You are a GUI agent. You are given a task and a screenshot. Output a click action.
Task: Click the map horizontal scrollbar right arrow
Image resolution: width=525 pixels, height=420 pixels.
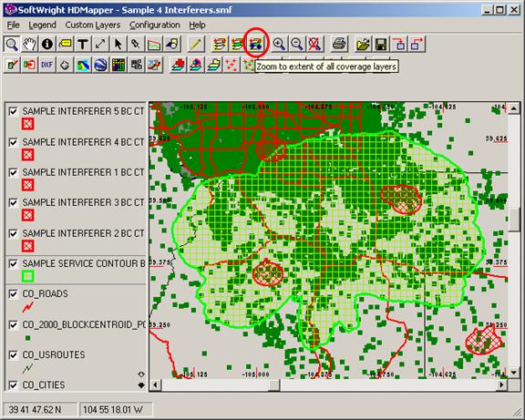501,384
